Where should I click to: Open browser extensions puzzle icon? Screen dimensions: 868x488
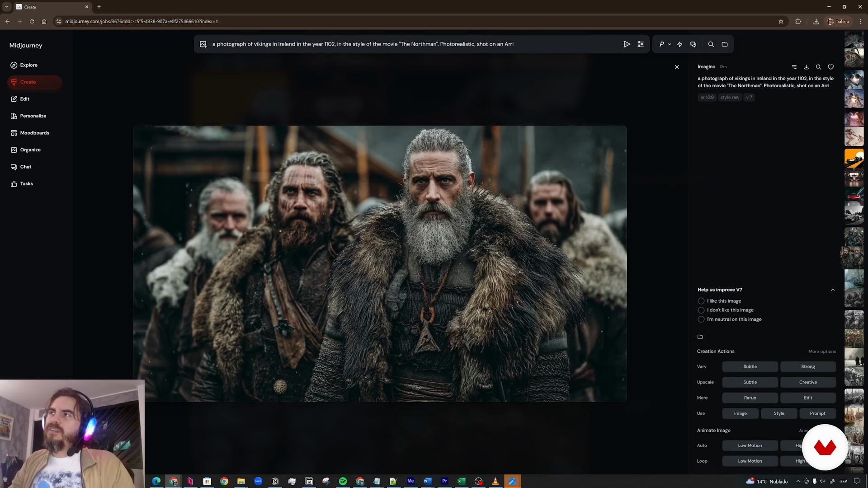[x=798, y=21]
